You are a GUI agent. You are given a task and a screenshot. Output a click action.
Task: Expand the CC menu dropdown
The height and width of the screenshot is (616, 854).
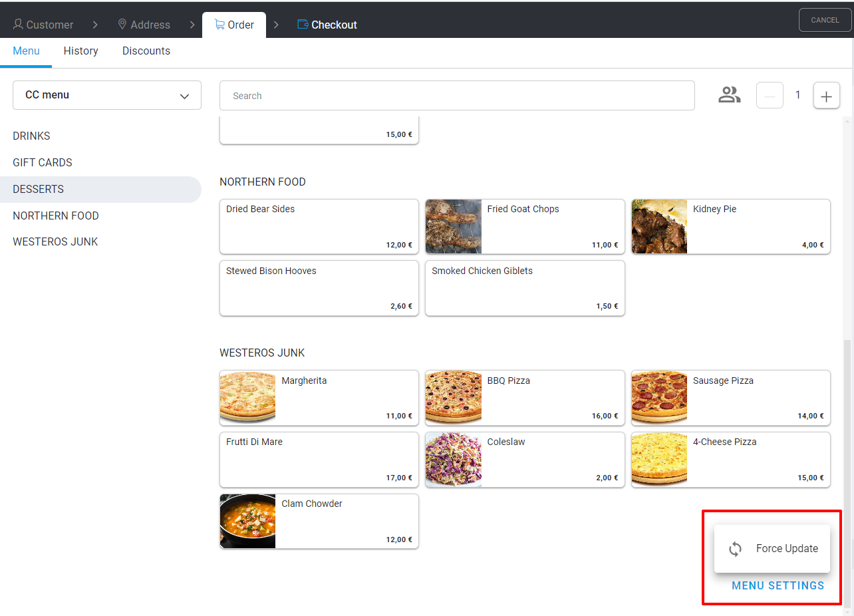[107, 95]
